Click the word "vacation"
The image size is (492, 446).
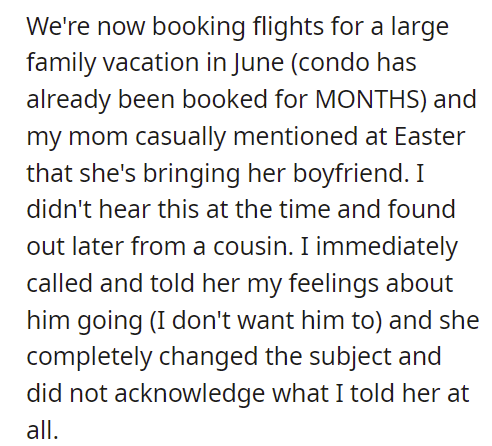pyautogui.click(x=151, y=63)
